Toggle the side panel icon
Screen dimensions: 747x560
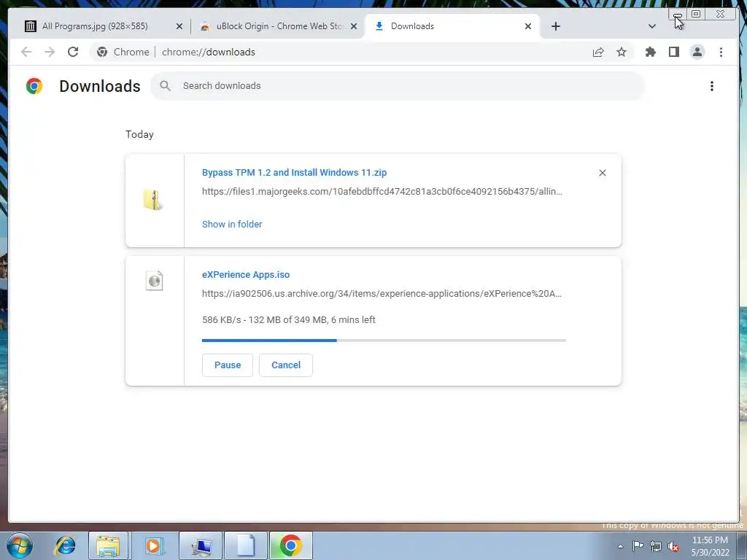(x=673, y=52)
